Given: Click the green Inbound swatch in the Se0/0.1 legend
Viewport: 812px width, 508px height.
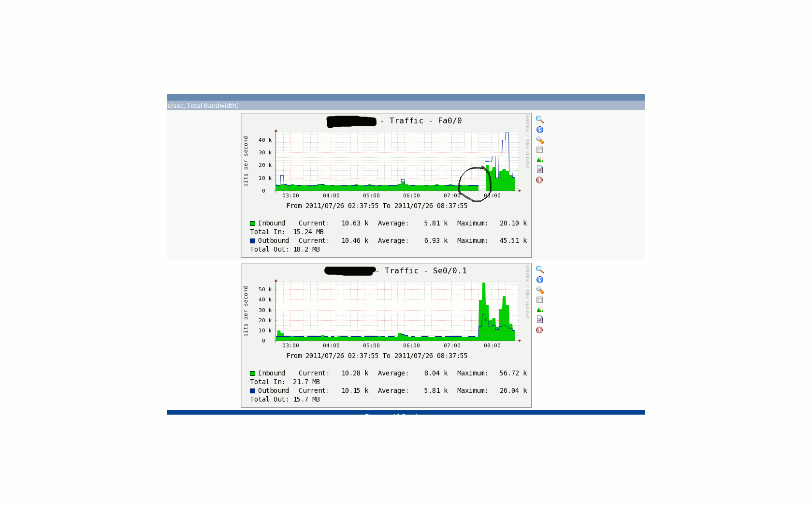Looking at the screenshot, I should point(252,374).
